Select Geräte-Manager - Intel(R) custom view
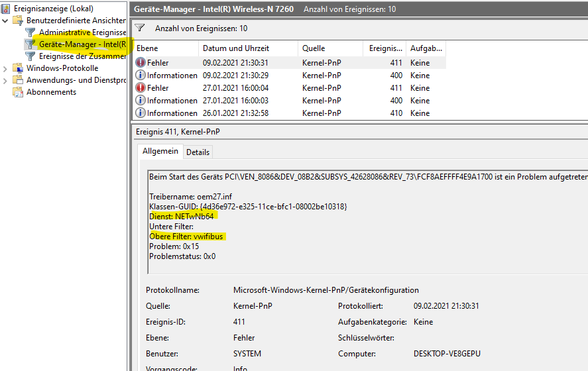 pyautogui.click(x=82, y=44)
